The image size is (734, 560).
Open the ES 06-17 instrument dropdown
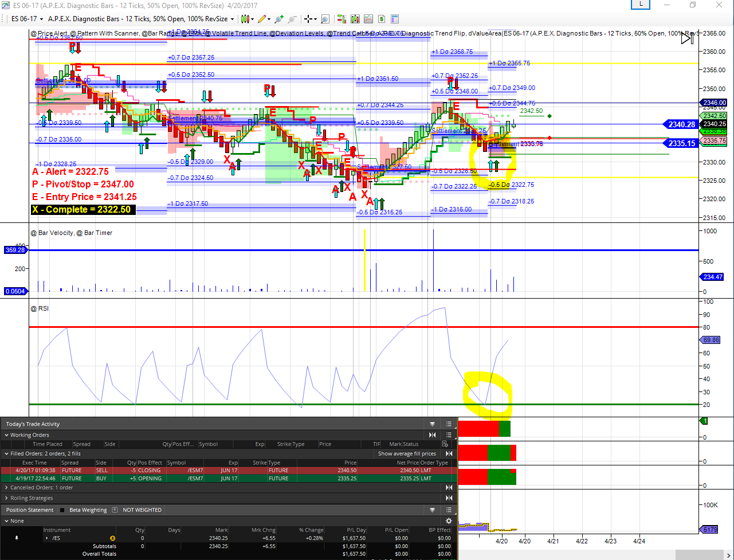click(x=26, y=19)
